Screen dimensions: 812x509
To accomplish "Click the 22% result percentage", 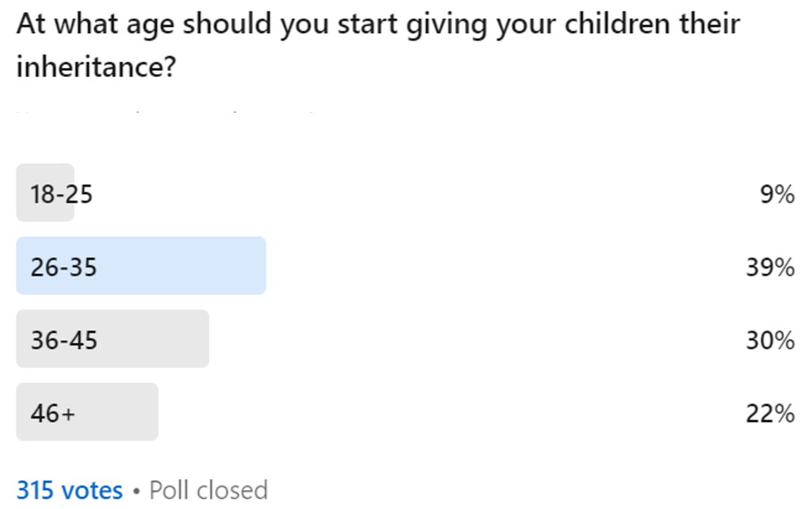I will [770, 414].
